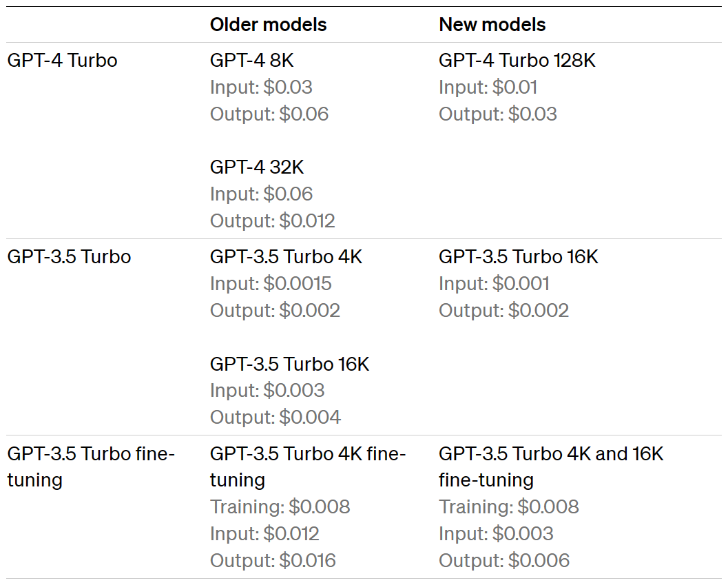728x585 pixels.
Task: Select the "Output: $0.006" price text
Action: [x=503, y=561]
